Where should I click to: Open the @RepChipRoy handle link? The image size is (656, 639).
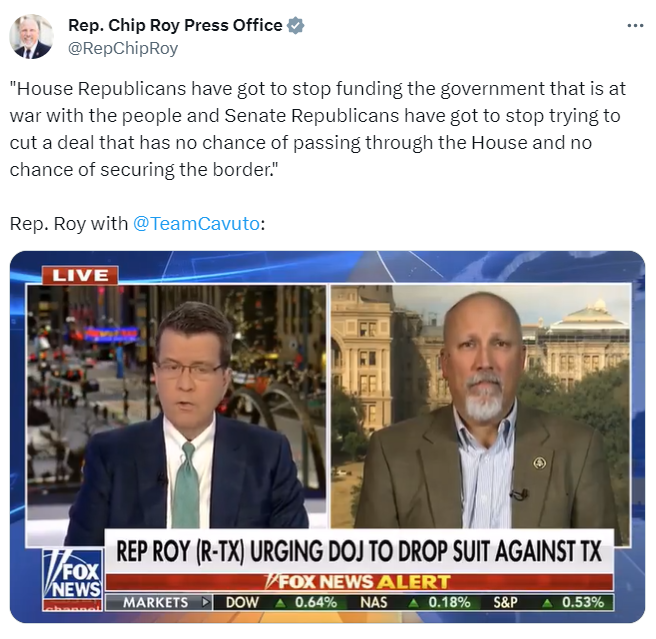coord(123,48)
